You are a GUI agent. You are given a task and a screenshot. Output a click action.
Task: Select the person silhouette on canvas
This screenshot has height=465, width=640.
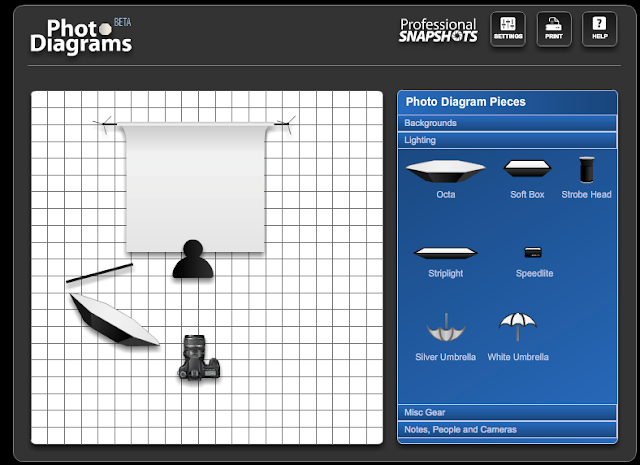point(193,260)
